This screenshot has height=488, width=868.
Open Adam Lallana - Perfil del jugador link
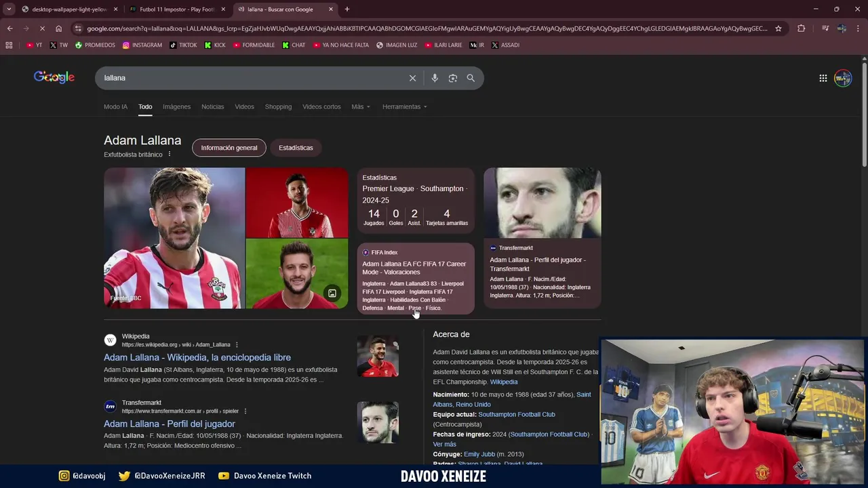coord(170,424)
